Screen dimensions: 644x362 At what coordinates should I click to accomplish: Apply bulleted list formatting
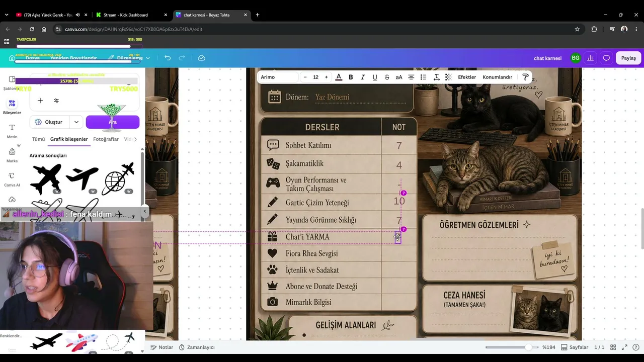coord(423,77)
